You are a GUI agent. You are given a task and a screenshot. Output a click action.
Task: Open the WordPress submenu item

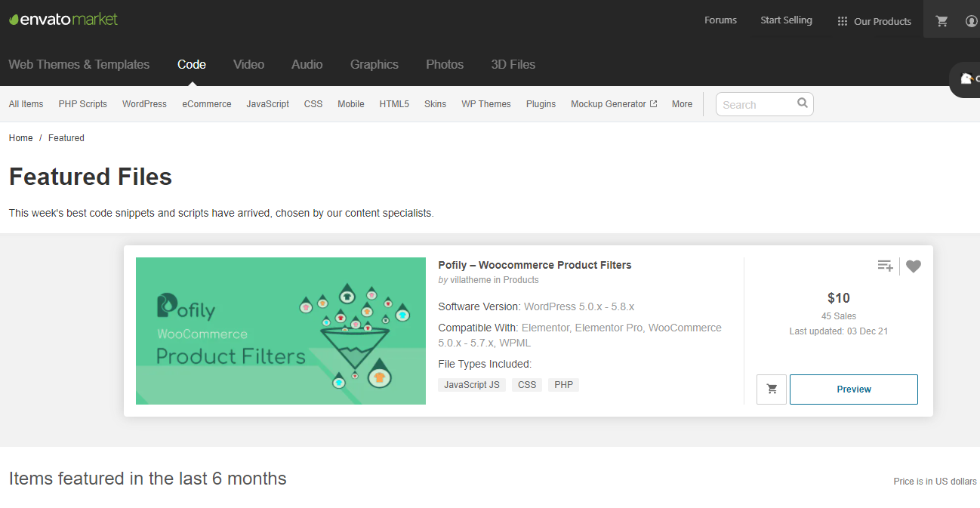coord(144,104)
